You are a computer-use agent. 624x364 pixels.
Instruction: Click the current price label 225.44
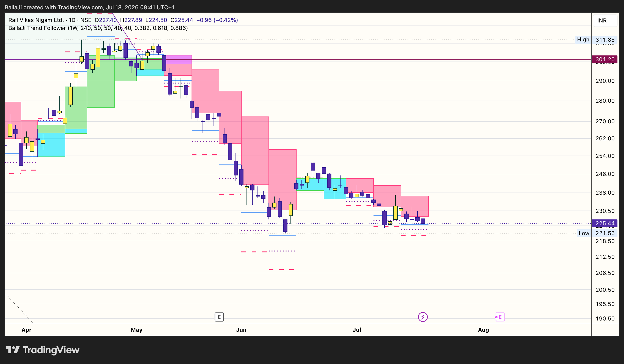pos(604,223)
